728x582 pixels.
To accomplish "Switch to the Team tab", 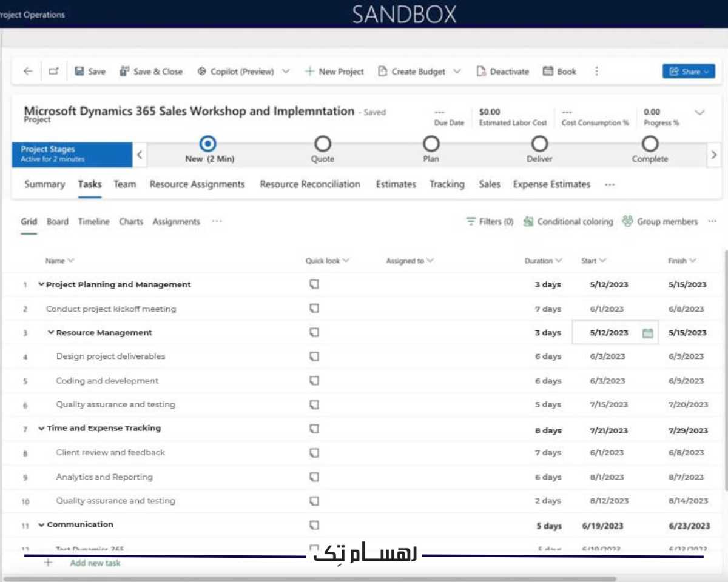I will point(124,184).
